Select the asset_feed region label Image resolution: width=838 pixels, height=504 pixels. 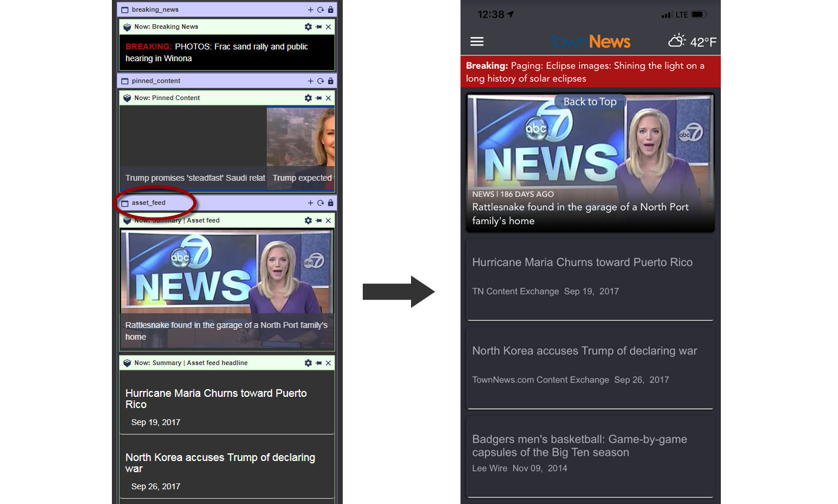click(x=148, y=203)
